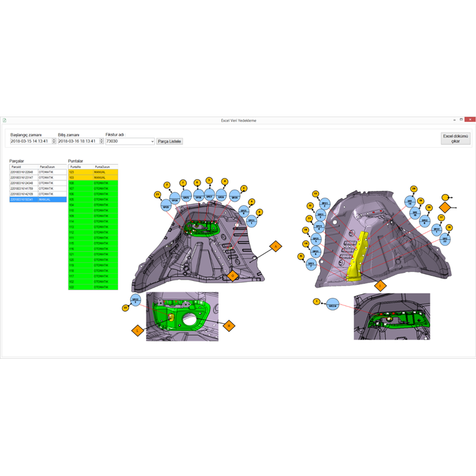
Task: Select part row 220180316124348
Action: (38, 183)
